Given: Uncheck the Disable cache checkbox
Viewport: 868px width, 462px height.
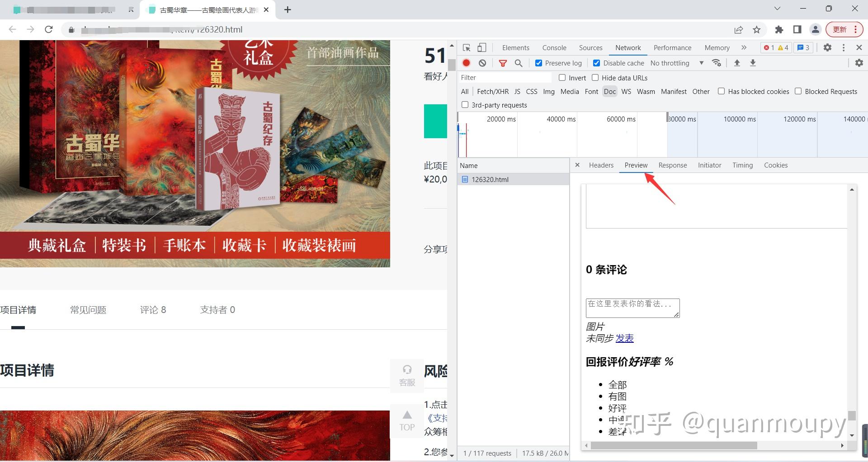Looking at the screenshot, I should click(x=597, y=63).
